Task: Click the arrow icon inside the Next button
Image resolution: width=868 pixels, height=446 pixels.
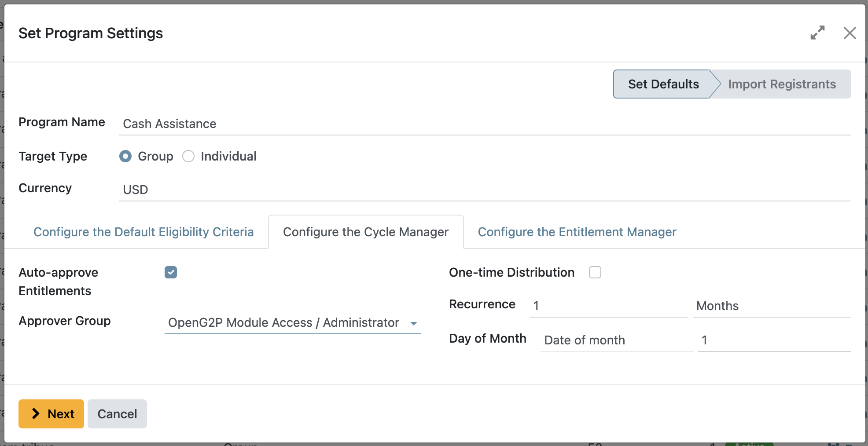Action: point(35,413)
